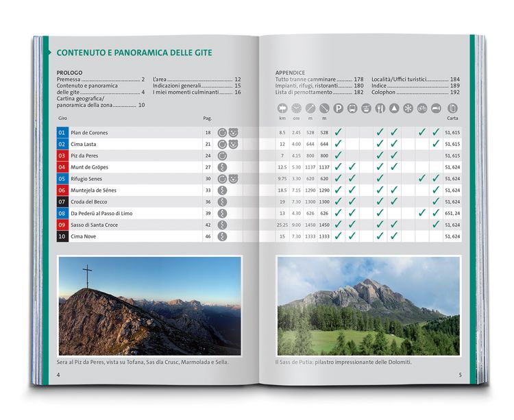
Task: Click the bus transport icon
Action: pyautogui.click(x=352, y=108)
